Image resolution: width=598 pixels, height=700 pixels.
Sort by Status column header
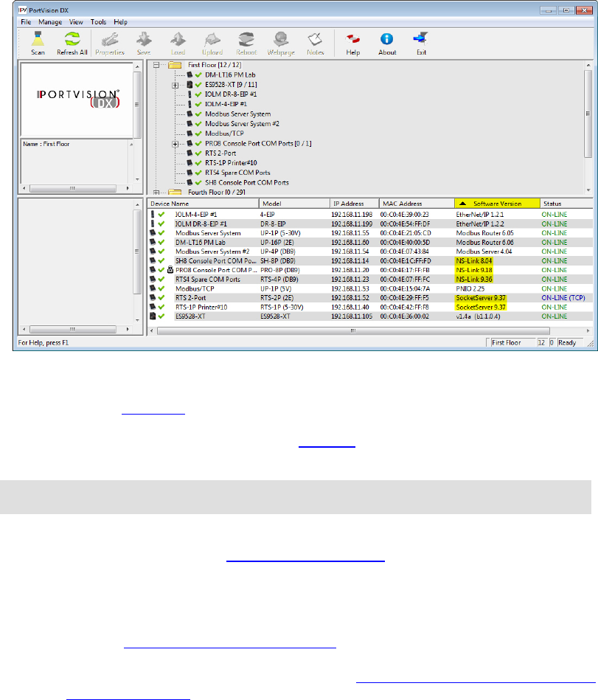coord(566,204)
